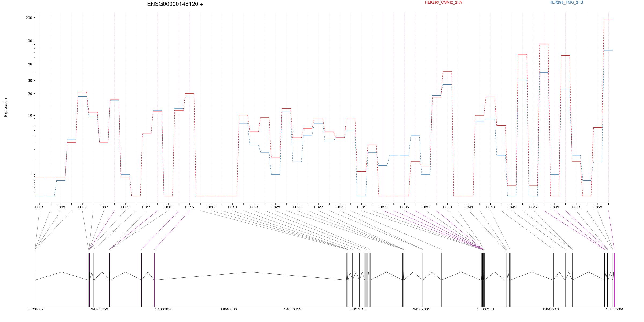Click genomic coordinate 94927019
Viewport: 644px width, 322px height.
click(357, 309)
